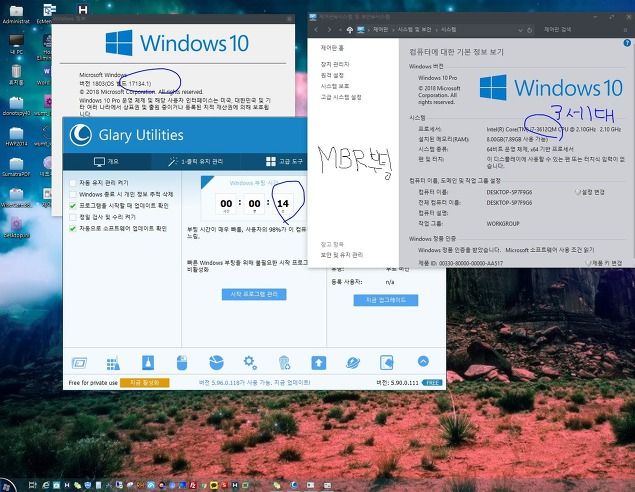Click 시스템 breadcrumb segment in address bar
Image resolution: width=635 pixels, height=492 pixels.
448,30
